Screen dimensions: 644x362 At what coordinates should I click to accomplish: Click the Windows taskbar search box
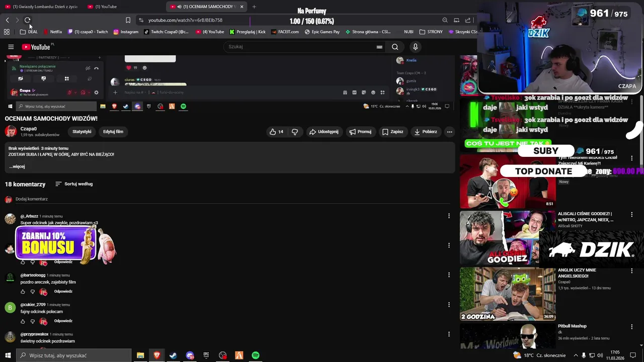point(73,355)
